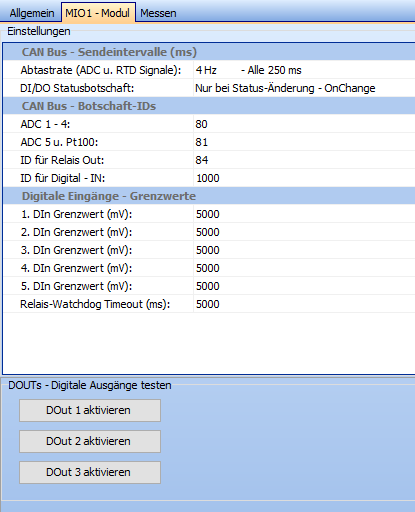Click DOut 1 aktivieren button
This screenshot has height=512, width=415.
coord(90,410)
